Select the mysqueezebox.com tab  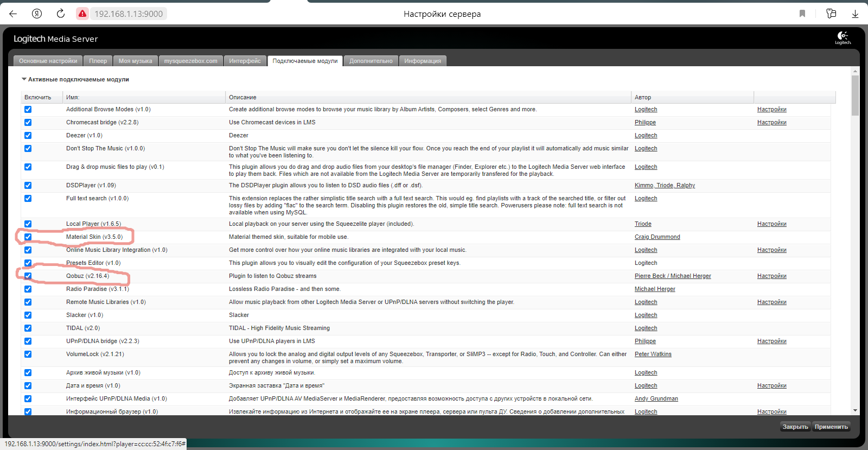tap(191, 61)
